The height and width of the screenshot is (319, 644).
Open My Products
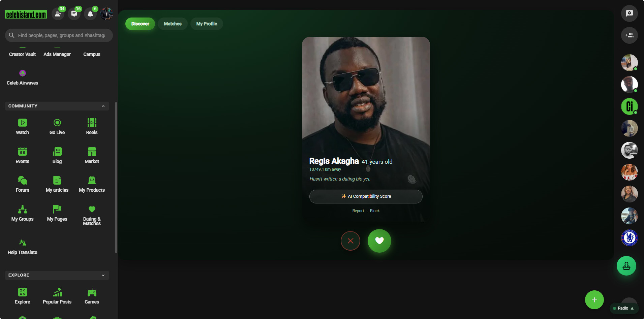(92, 184)
